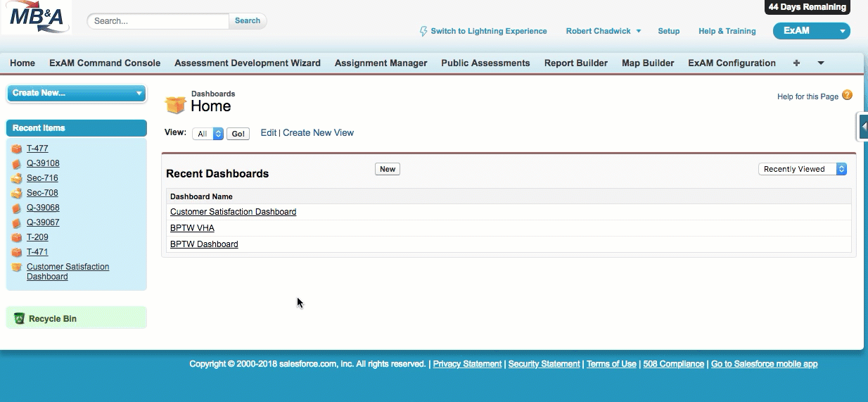The height and width of the screenshot is (402, 868).
Task: Open Customer Satisfaction Dashboard in table
Action: 233,212
